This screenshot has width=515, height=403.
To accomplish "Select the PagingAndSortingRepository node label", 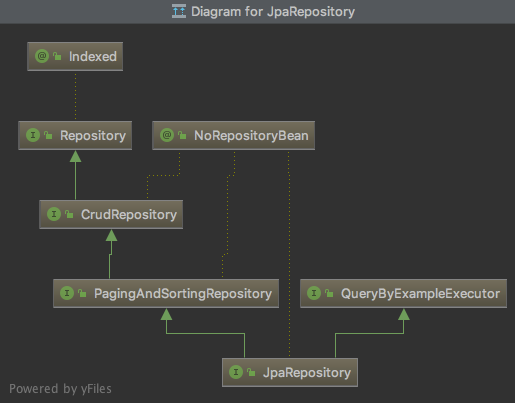I will pos(183,293).
